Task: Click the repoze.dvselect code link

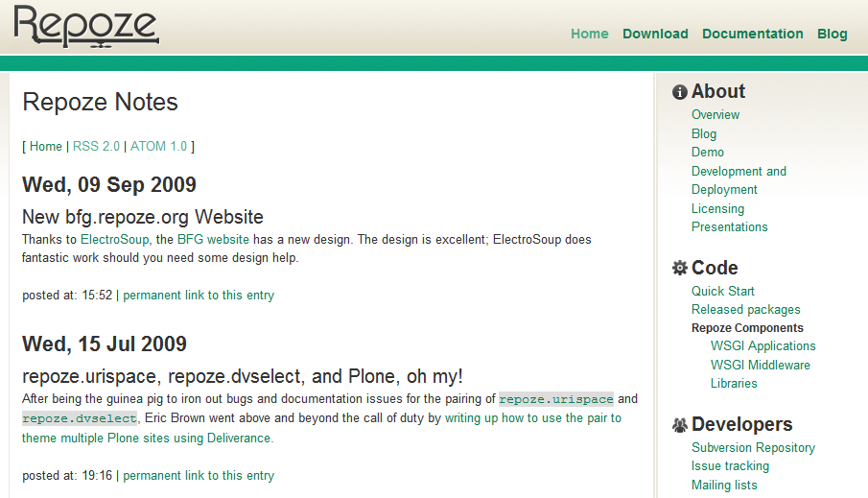Action: 80,418
